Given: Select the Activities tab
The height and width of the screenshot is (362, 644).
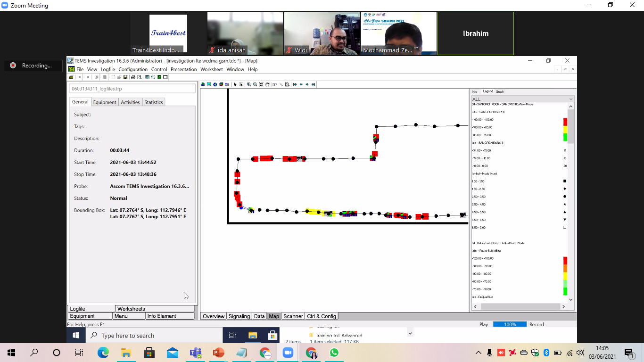Looking at the screenshot, I should tap(130, 102).
